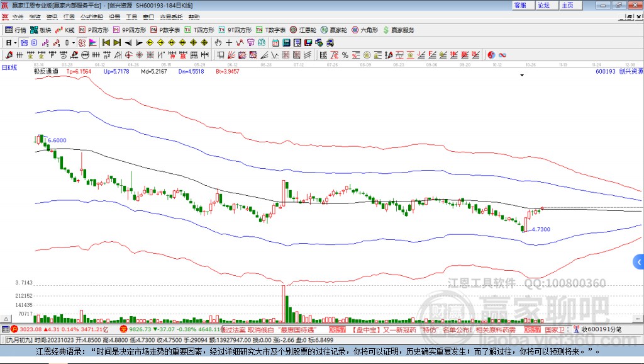Launch the 江恩轮 Gann wheel
The image size is (644, 364).
point(303,30)
